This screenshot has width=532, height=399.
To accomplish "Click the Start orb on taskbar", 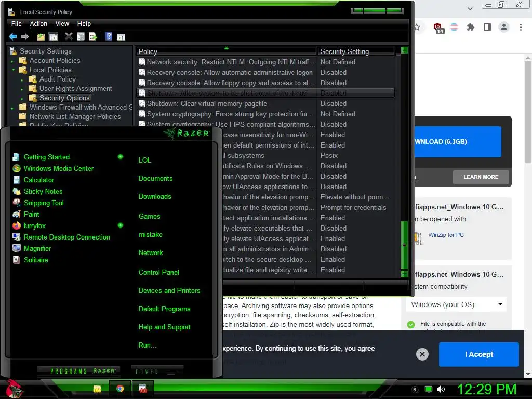I will 14,389.
